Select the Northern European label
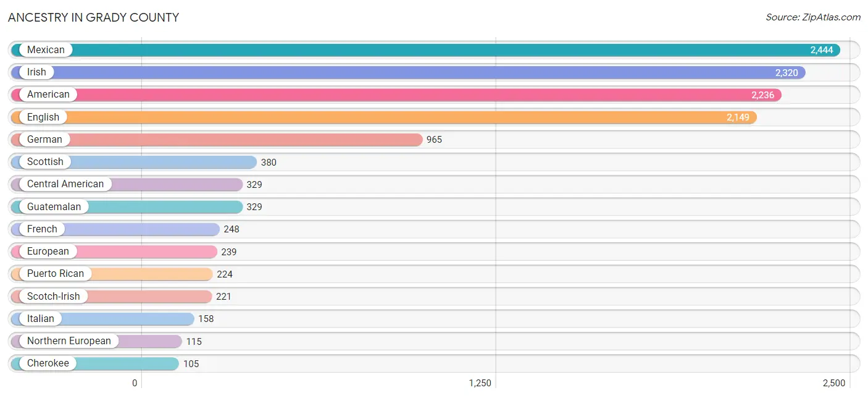The width and height of the screenshot is (868, 398). (x=69, y=341)
